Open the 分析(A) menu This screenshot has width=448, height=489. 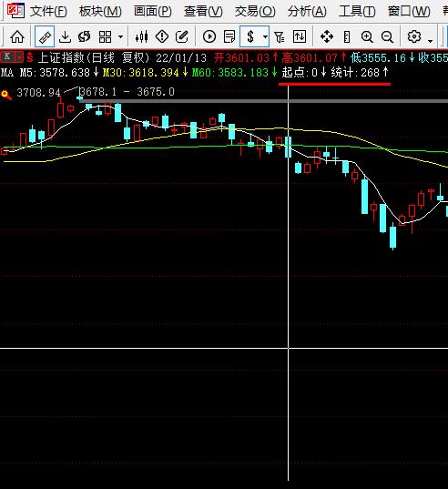(307, 12)
